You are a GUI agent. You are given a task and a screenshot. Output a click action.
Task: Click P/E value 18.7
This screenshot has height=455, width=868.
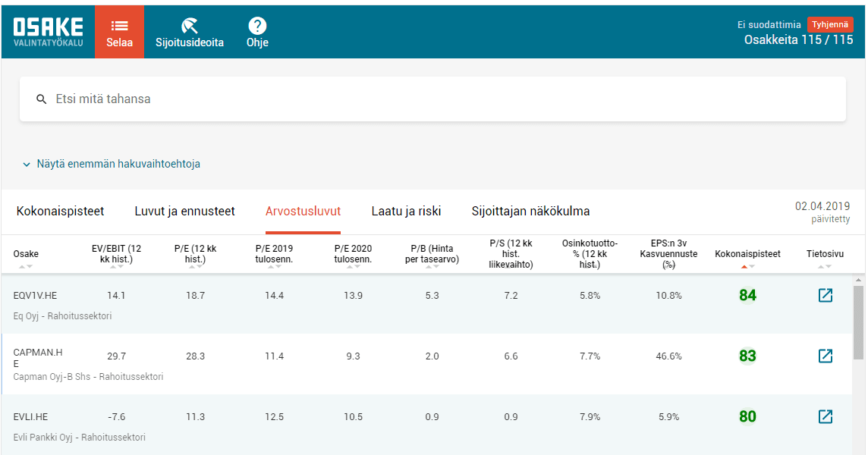[x=196, y=296]
